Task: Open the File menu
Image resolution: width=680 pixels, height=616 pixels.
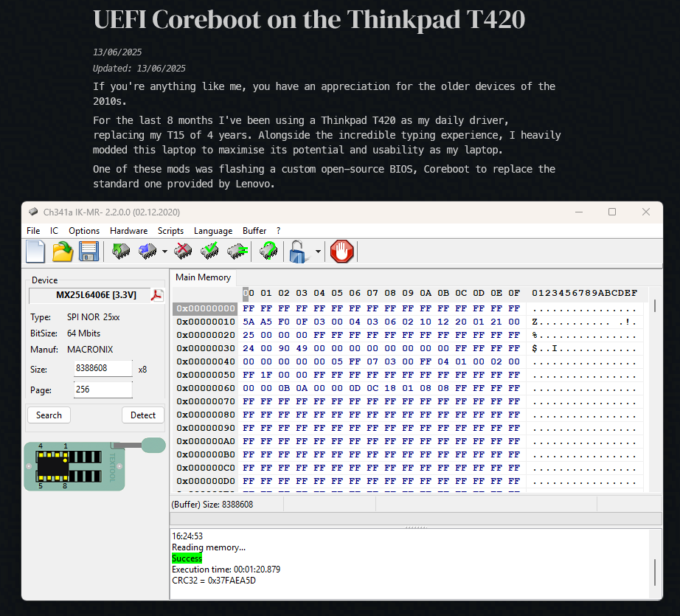Action: (33, 231)
